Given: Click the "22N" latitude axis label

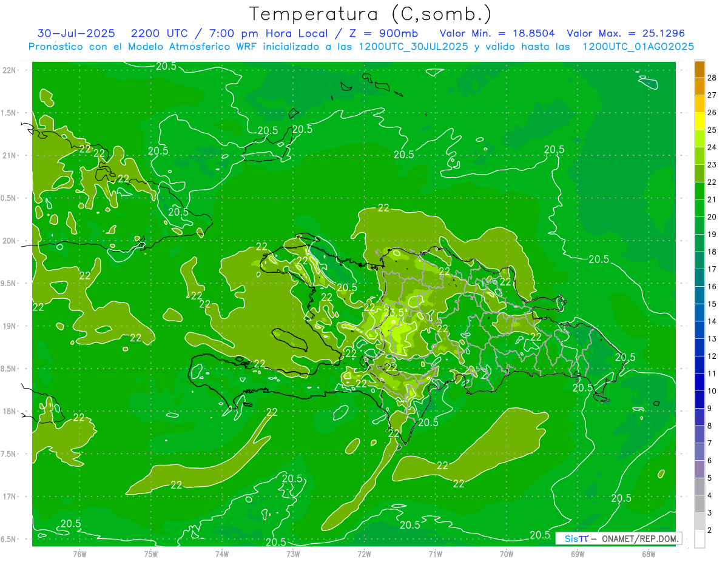Looking at the screenshot, I should (9, 70).
